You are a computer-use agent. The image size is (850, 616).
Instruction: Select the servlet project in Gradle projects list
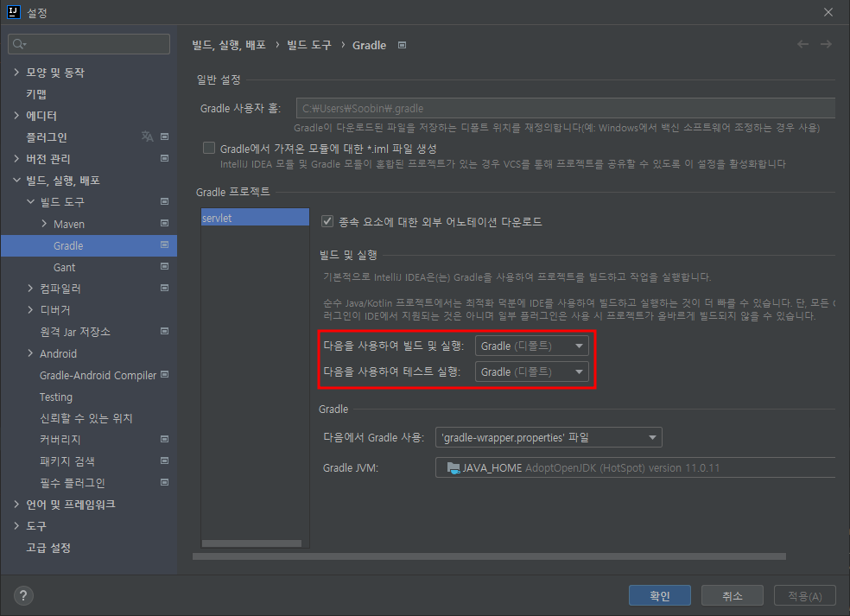point(255,218)
